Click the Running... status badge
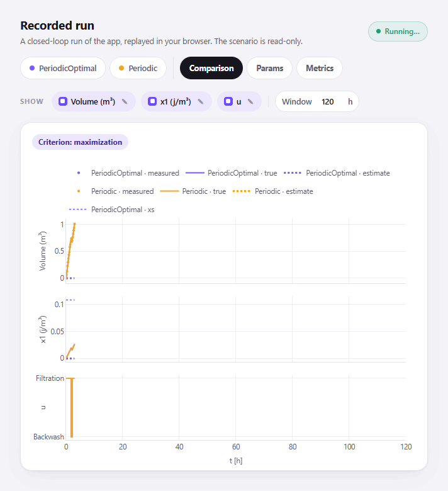Image resolution: width=448 pixels, height=491 pixels. point(398,31)
